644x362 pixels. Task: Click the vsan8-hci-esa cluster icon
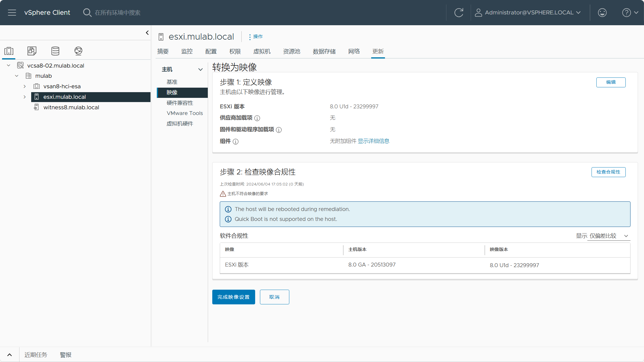coord(37,86)
